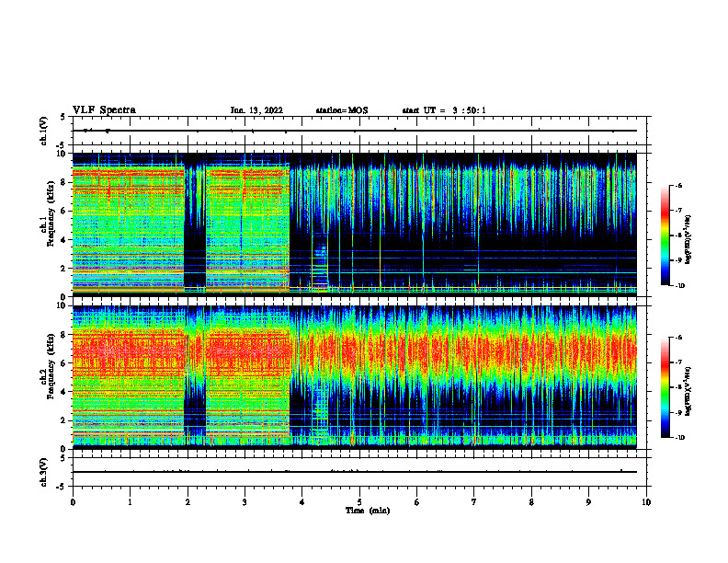Click the "station=MOS" label
The image size is (728, 563).
[342, 110]
